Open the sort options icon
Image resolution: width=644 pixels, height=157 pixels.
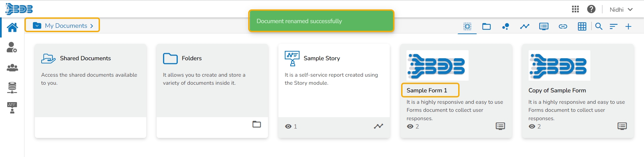[613, 26]
